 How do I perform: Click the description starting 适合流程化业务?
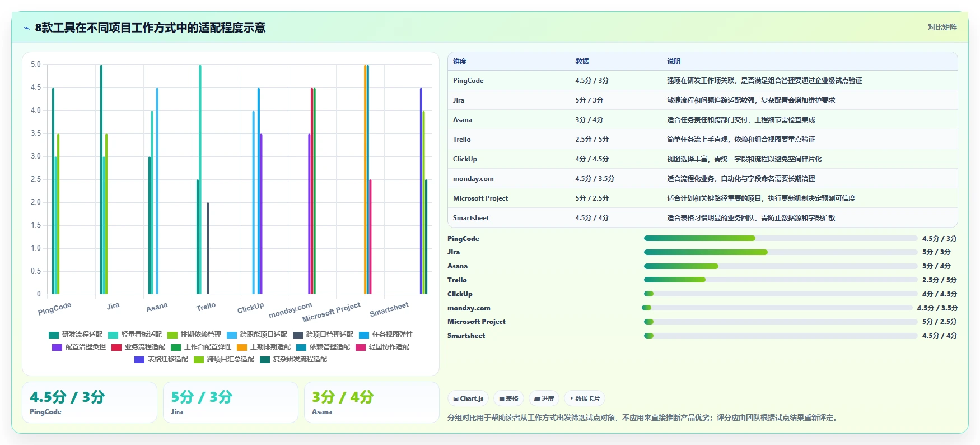741,179
